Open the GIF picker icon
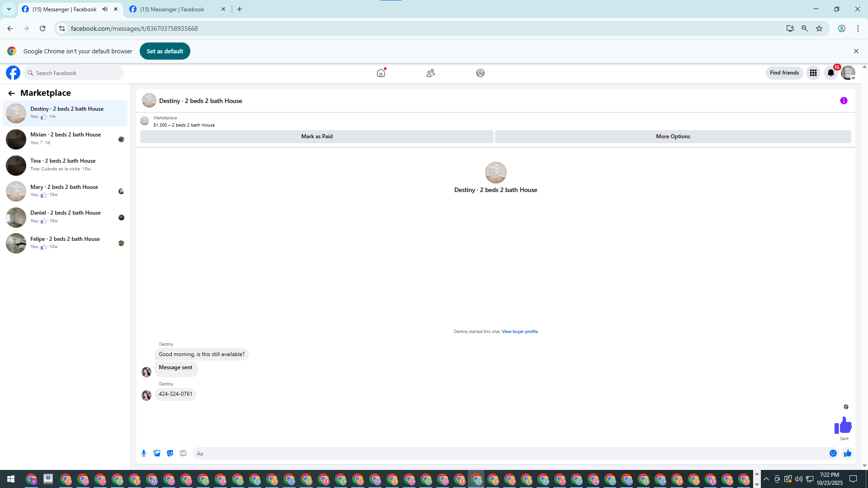 (x=183, y=453)
